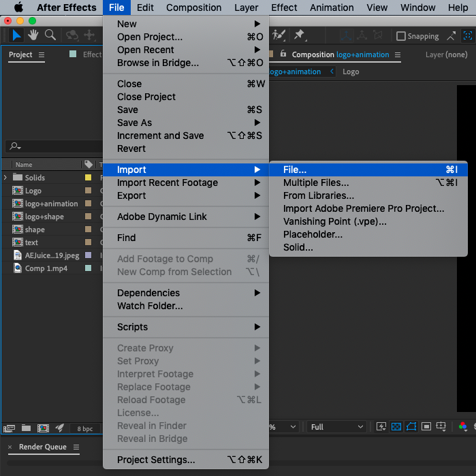476x476 pixels.
Task: Click the Apple menu icon
Action: tap(18, 7)
